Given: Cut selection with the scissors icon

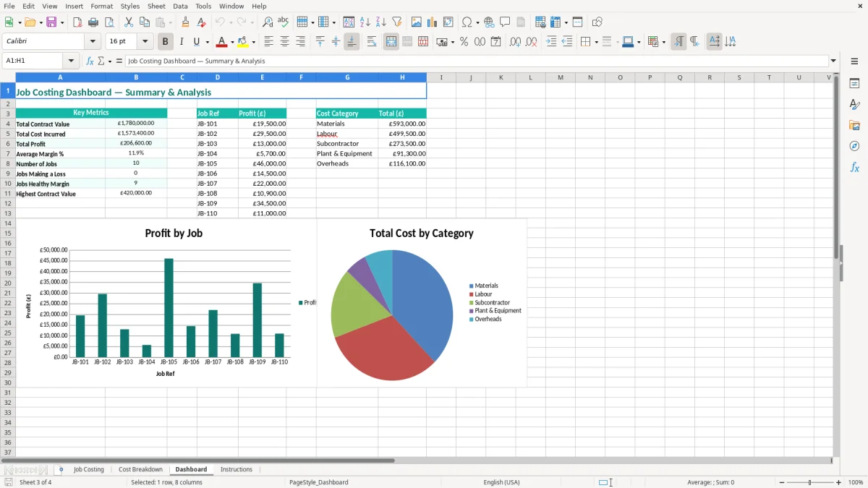Looking at the screenshot, I should [129, 22].
